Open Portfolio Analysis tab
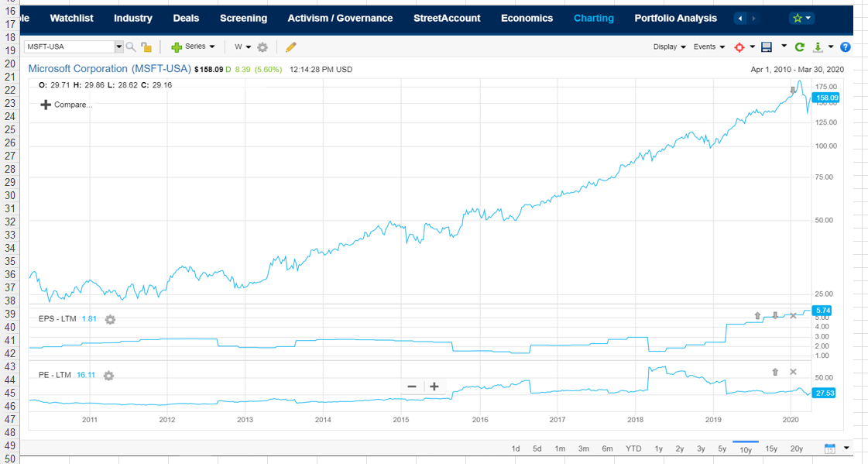Screen dimensions: 868x464 click(675, 19)
